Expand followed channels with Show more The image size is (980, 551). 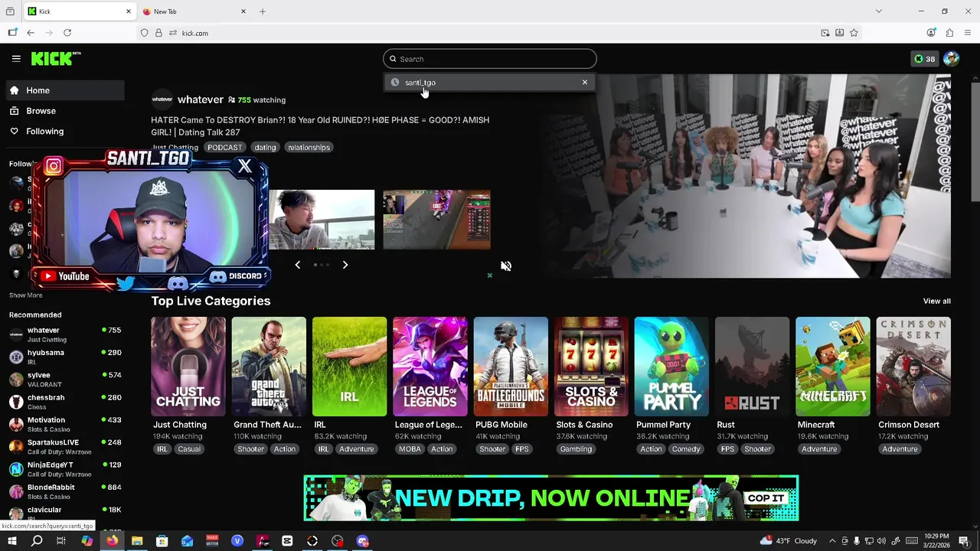pyautogui.click(x=26, y=295)
